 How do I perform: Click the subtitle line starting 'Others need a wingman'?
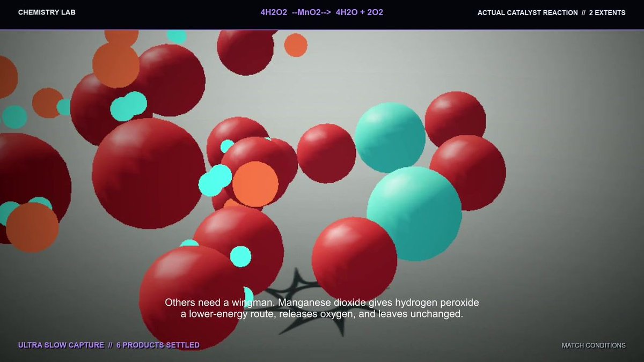pyautogui.click(x=321, y=302)
